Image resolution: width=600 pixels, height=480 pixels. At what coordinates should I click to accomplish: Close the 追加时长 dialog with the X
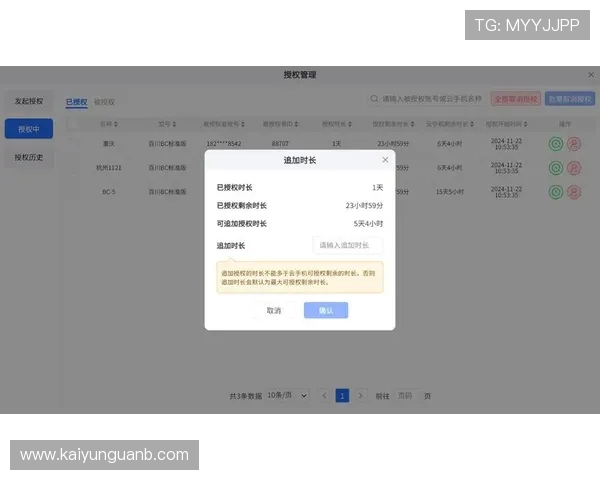(385, 160)
